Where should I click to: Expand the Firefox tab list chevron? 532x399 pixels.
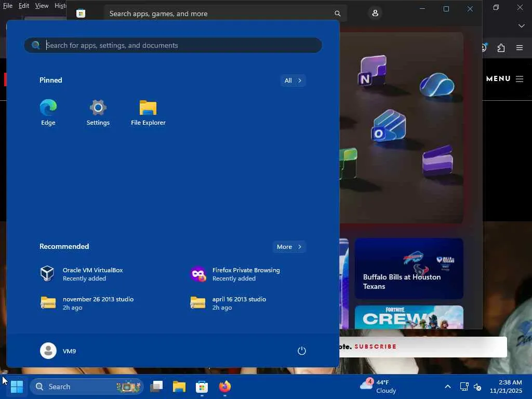click(522, 26)
